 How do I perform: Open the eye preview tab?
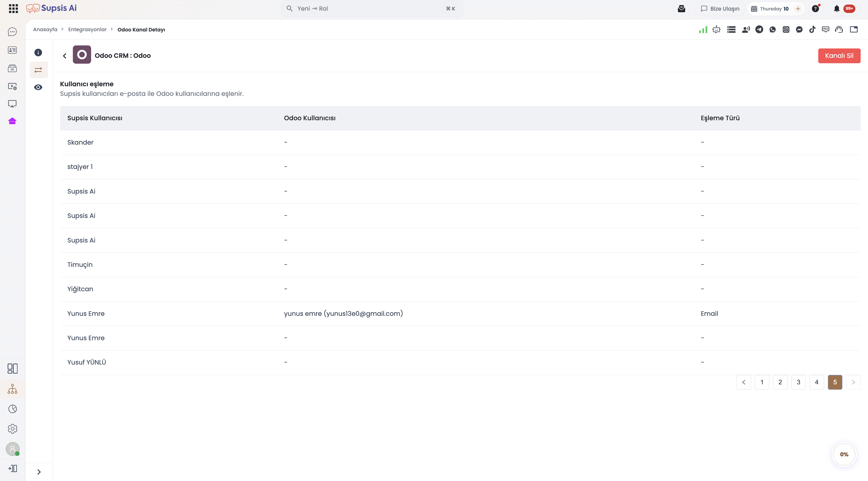pos(38,87)
